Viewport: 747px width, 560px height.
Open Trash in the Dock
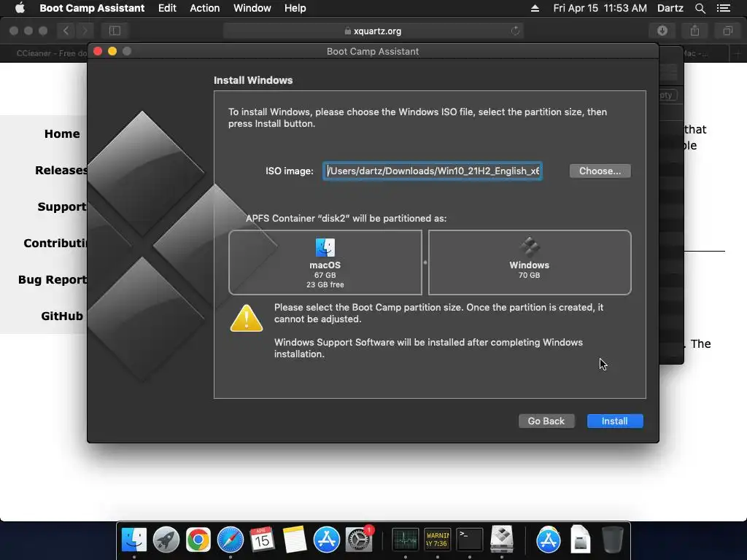[613, 540]
